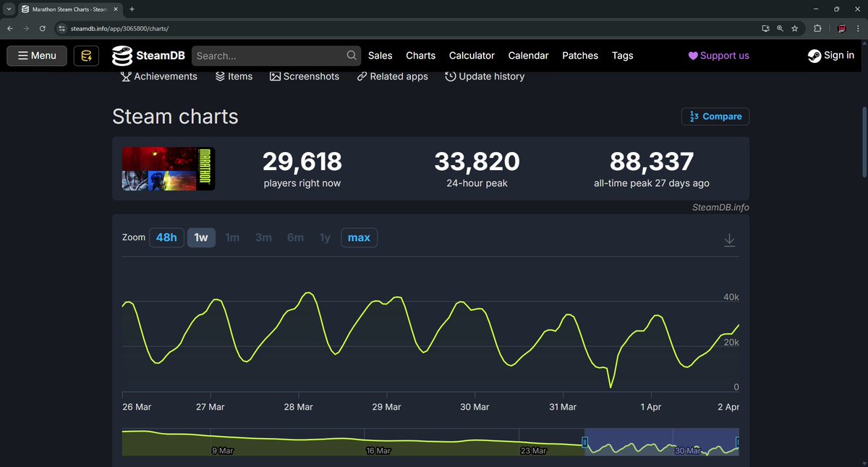Close the Marathon Steam Charts tab
Viewport: 868px width, 467px height.
click(x=115, y=9)
